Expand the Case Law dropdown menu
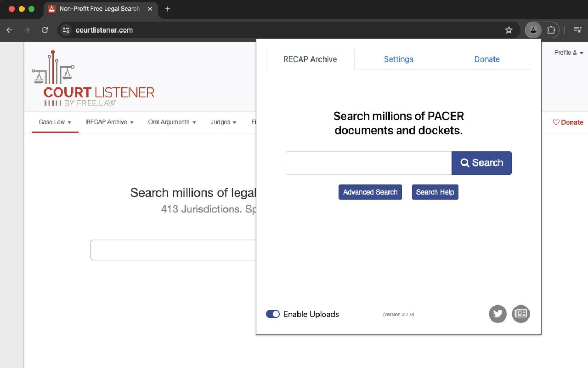 55,122
